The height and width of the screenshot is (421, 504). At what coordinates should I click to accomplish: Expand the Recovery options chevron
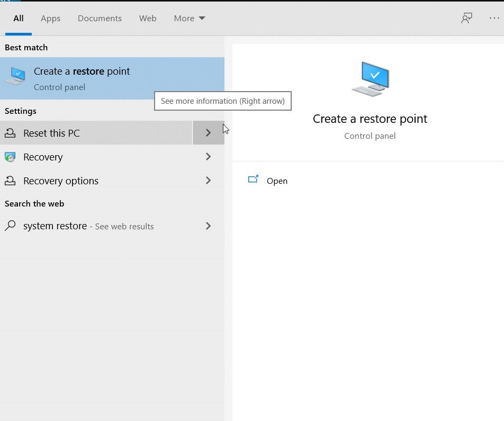(x=208, y=181)
